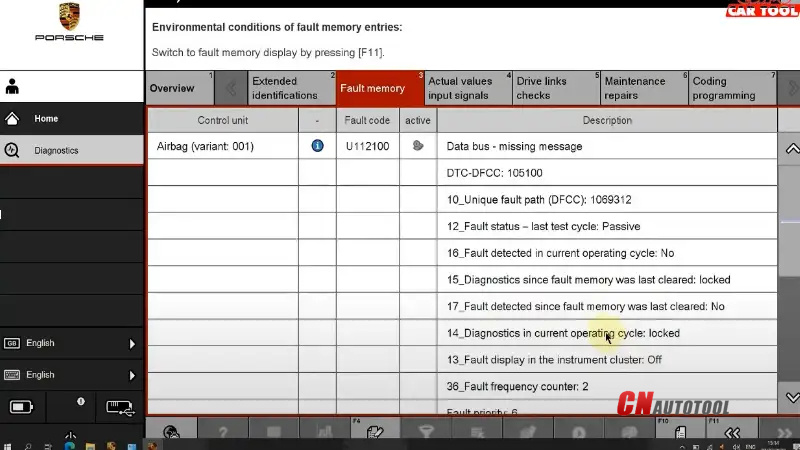Click the user profile icon in sidebar

coord(12,87)
